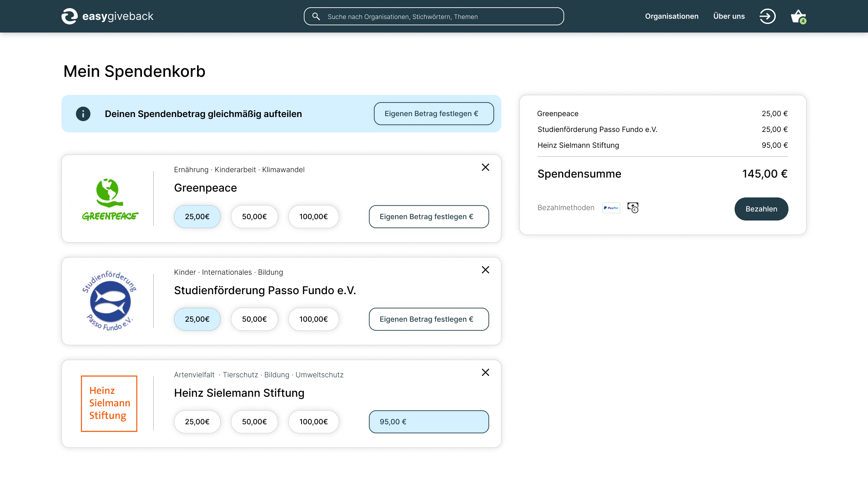868x488 pixels.
Task: Click the easygiveback logo
Action: pos(108,16)
